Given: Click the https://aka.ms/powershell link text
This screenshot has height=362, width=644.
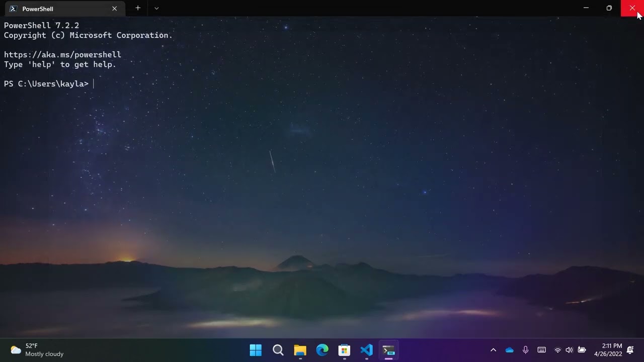Looking at the screenshot, I should click(x=62, y=54).
